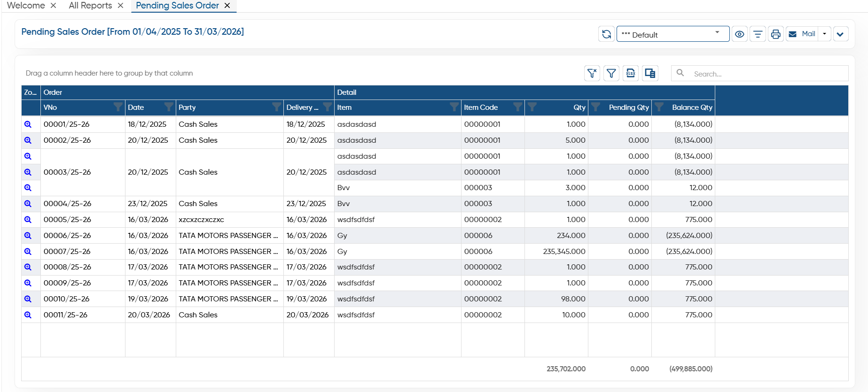Zoom into order 00010/25-26

pos(28,299)
